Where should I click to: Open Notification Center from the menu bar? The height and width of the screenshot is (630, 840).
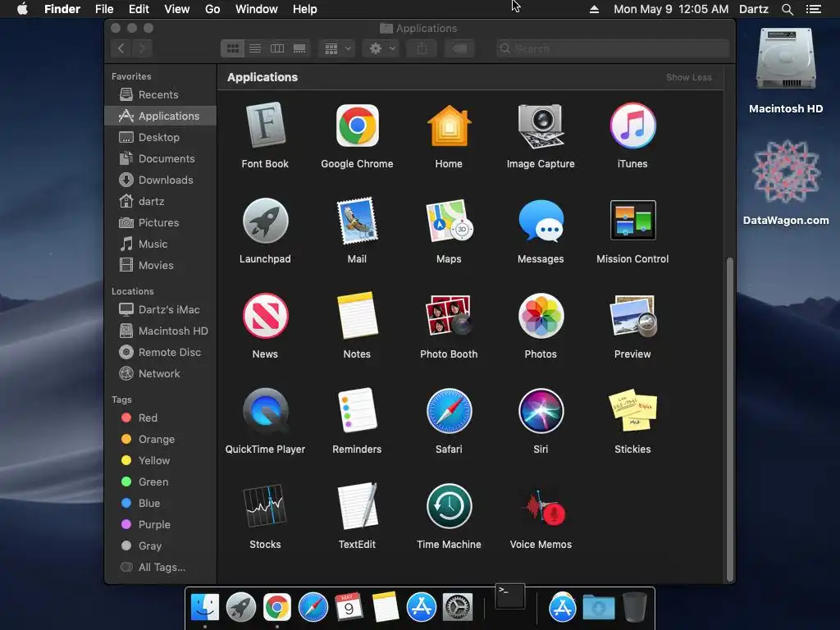click(x=813, y=9)
